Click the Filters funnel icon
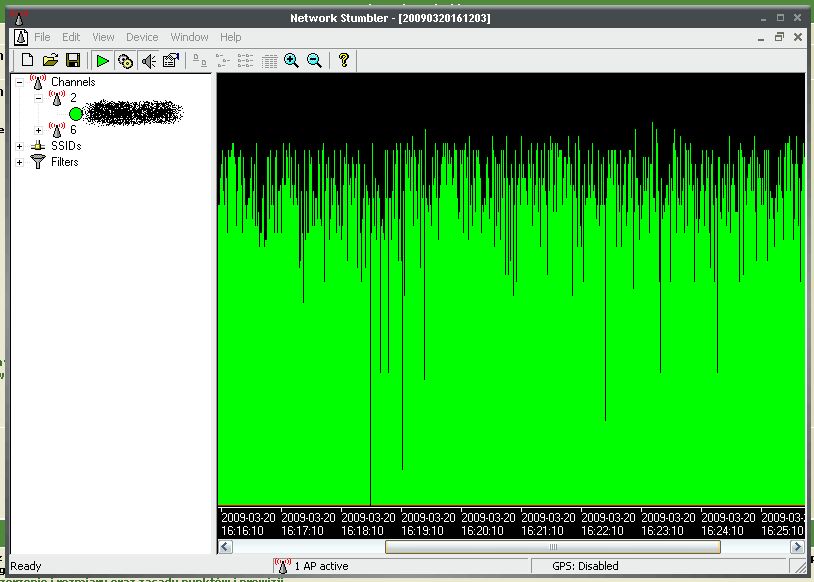This screenshot has width=814, height=582. click(38, 161)
